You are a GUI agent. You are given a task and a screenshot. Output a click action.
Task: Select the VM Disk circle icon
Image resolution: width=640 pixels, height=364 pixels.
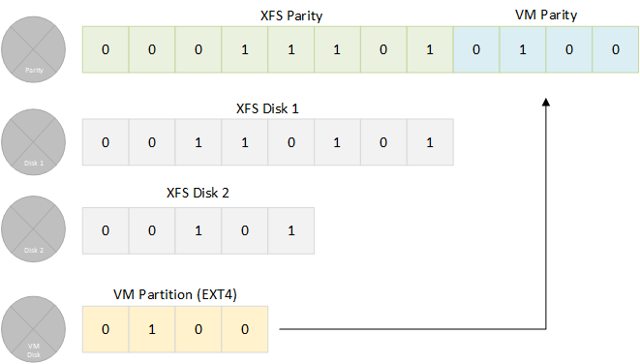click(34, 329)
